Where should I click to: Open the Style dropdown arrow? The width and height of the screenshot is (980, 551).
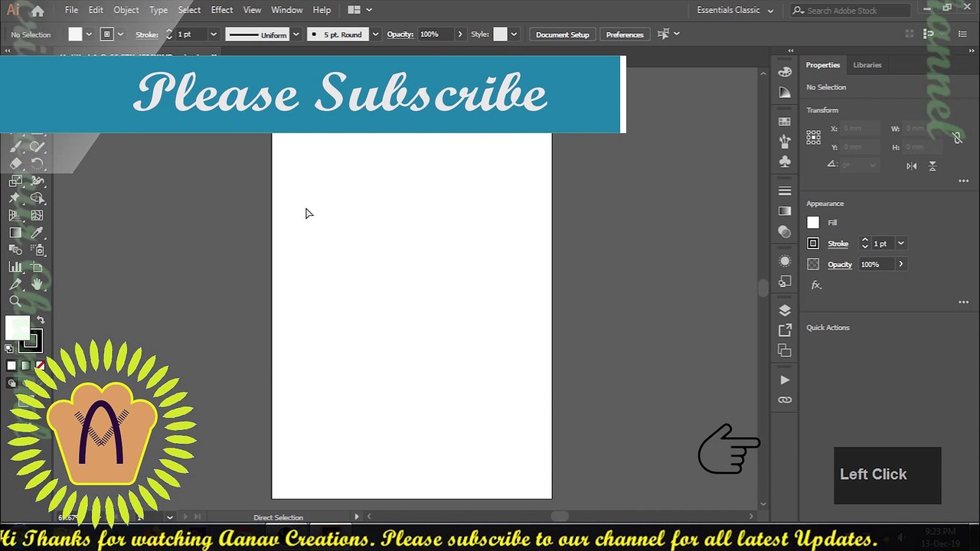click(x=514, y=34)
